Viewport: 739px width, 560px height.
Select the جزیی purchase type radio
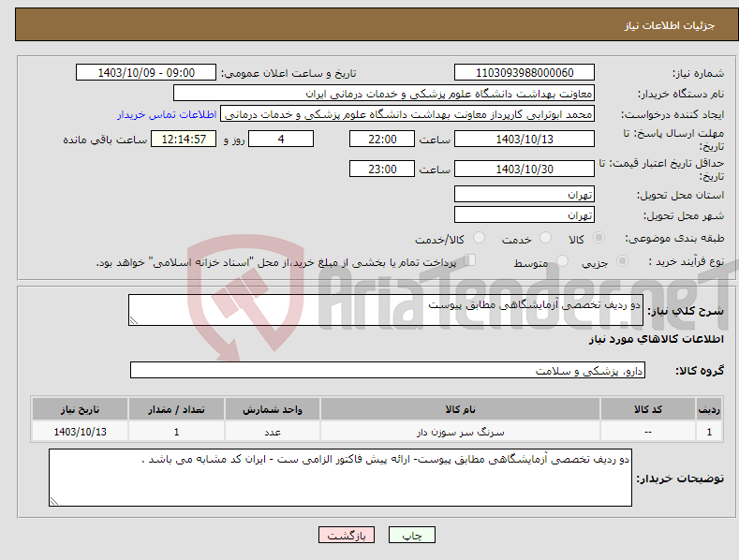pos(622,261)
